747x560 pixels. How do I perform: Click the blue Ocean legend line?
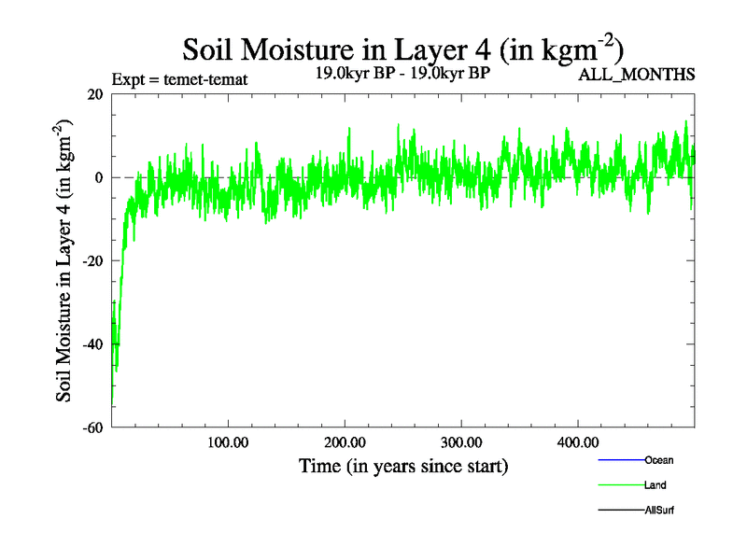click(620, 460)
